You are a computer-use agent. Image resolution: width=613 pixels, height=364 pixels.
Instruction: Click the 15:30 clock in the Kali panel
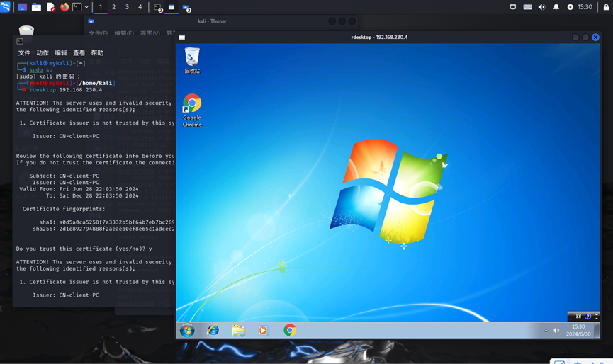[x=585, y=7]
